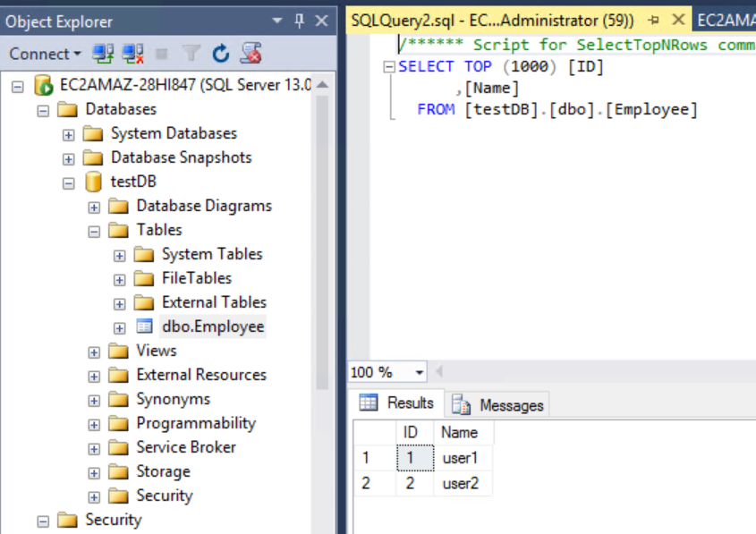Screen dimensions: 756x534
Task: Select the Tables folder label
Action: (159, 230)
